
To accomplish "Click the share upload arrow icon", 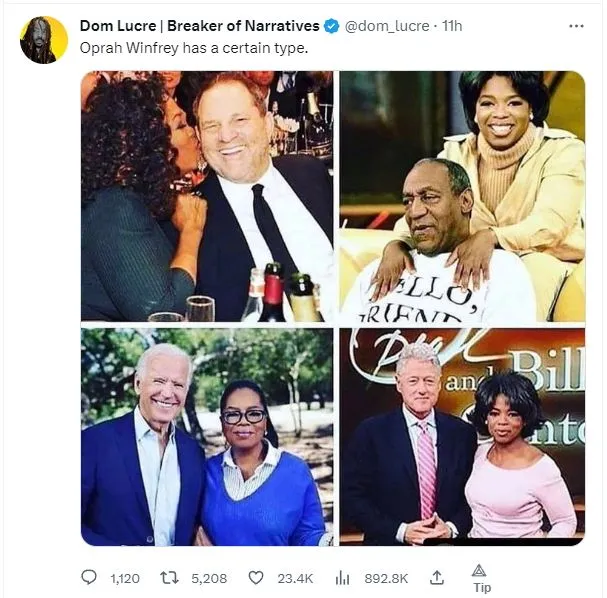I will click(x=436, y=577).
